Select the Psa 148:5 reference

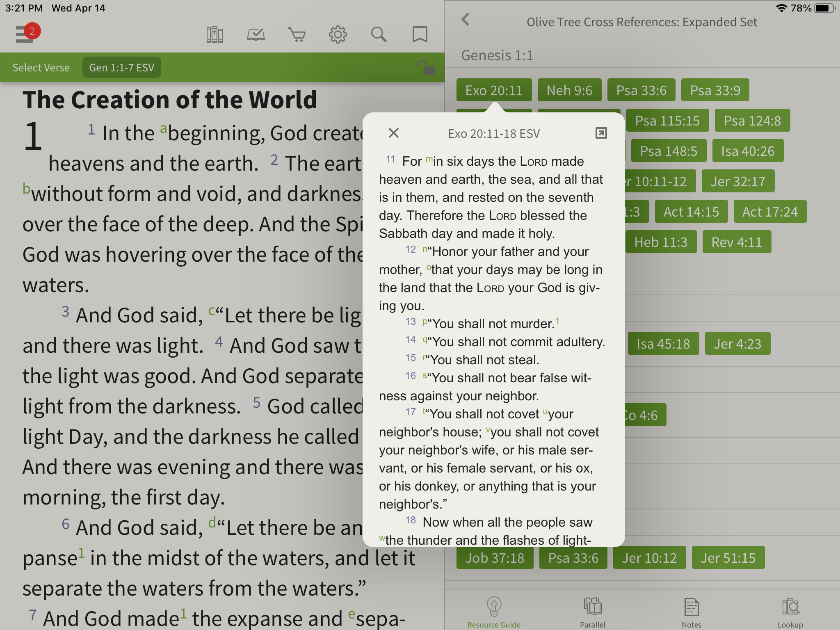pyautogui.click(x=669, y=151)
